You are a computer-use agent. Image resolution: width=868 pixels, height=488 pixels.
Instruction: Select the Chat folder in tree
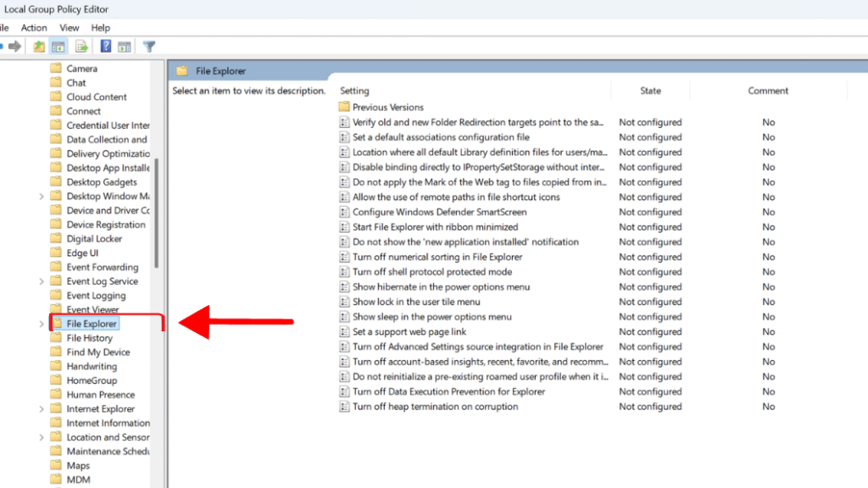pyautogui.click(x=75, y=82)
